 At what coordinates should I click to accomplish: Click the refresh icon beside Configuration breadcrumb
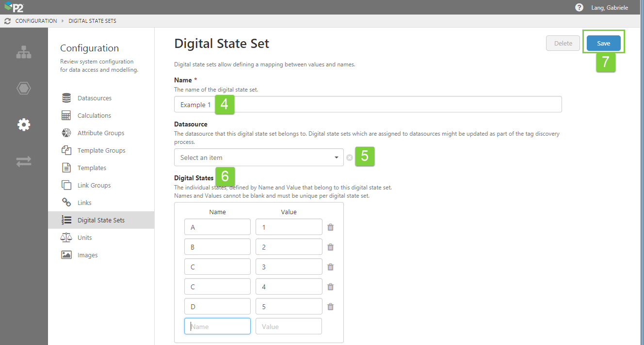tap(7, 21)
